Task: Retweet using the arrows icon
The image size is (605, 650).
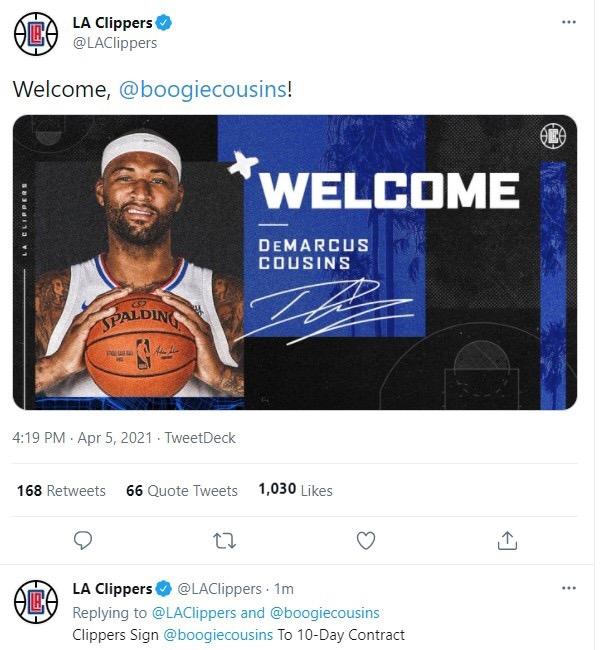Action: tap(225, 541)
